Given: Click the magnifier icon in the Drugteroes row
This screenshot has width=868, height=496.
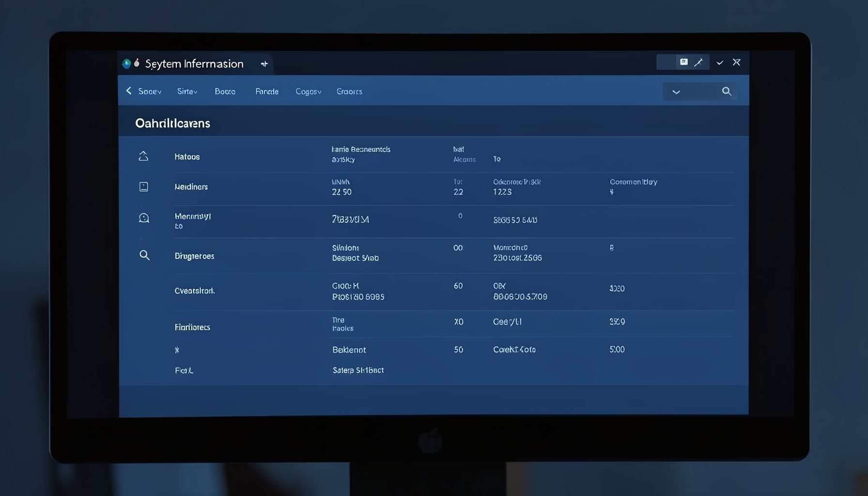Looking at the screenshot, I should 144,255.
